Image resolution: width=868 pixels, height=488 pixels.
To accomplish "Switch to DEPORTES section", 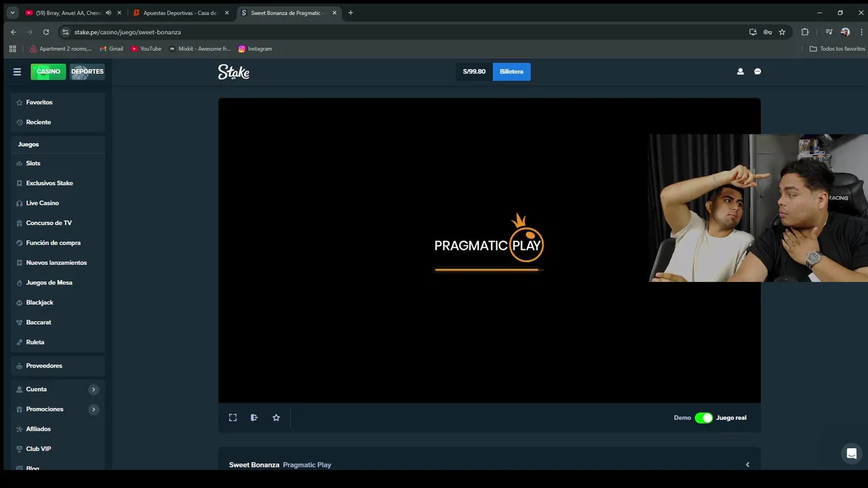I will (87, 72).
